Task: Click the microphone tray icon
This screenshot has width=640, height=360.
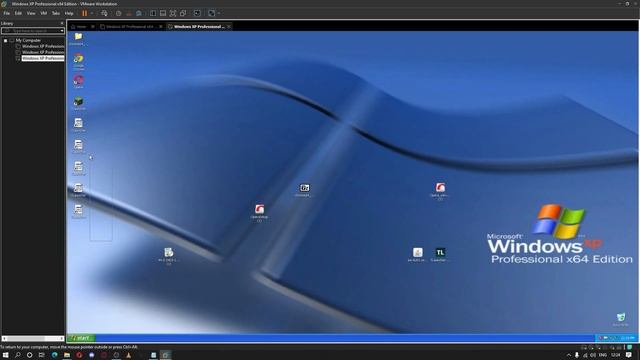Action: pyautogui.click(x=577, y=356)
